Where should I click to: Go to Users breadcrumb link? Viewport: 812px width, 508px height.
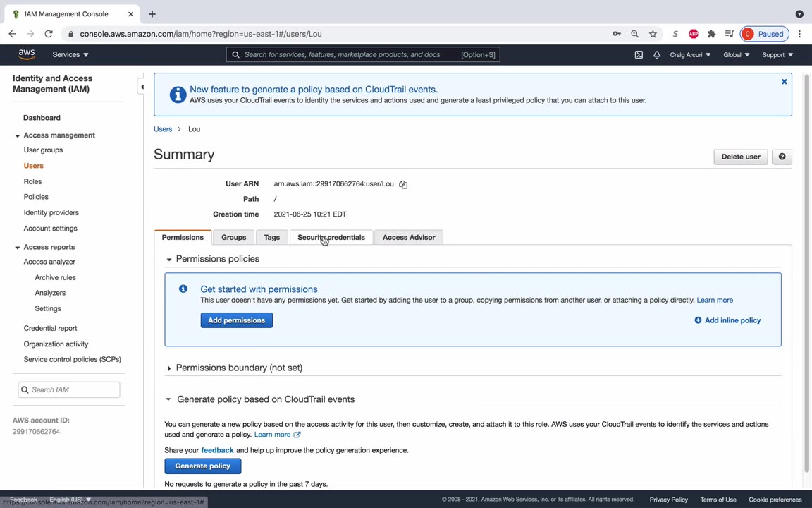point(163,129)
